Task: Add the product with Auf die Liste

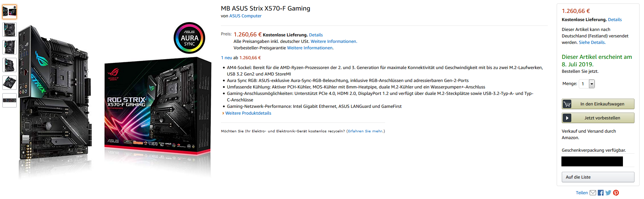Action: (598, 177)
